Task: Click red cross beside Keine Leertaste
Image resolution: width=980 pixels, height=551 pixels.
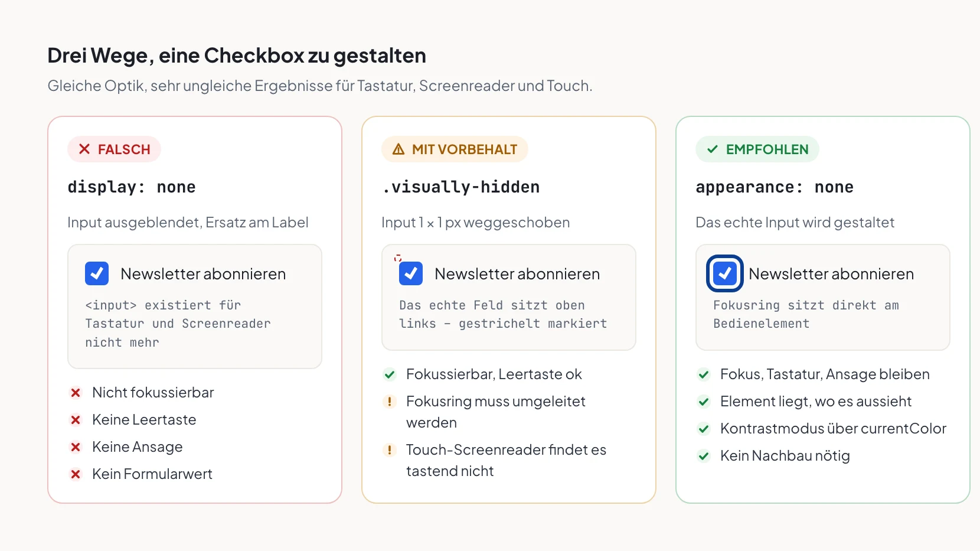Action: (76, 420)
